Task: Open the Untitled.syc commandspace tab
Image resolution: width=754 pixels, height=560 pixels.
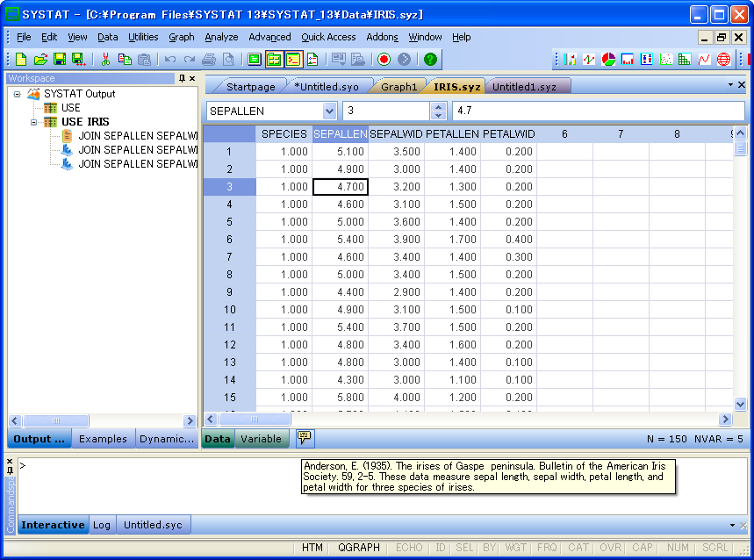Action: (x=153, y=525)
